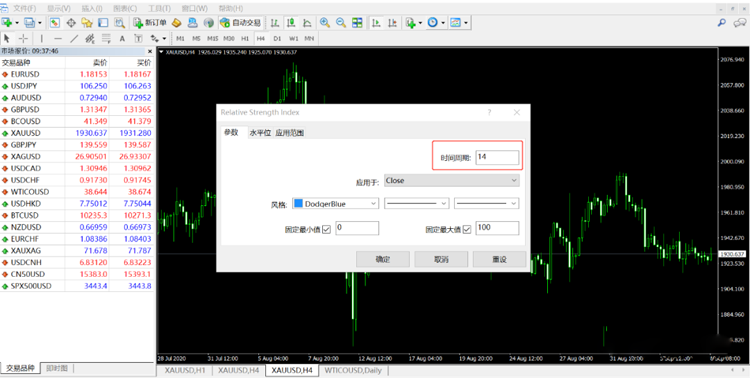Switch to the levels (水平位) tab
Screen dimensions: 750x378
tap(260, 133)
